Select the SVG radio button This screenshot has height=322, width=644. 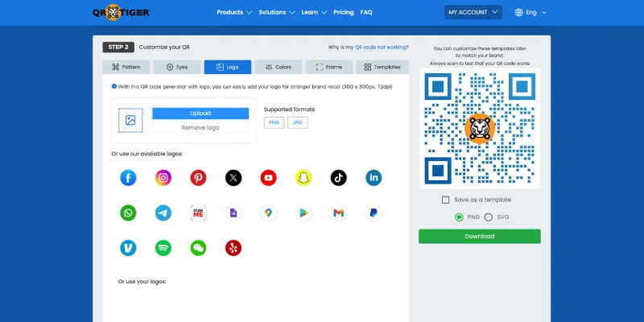(489, 217)
